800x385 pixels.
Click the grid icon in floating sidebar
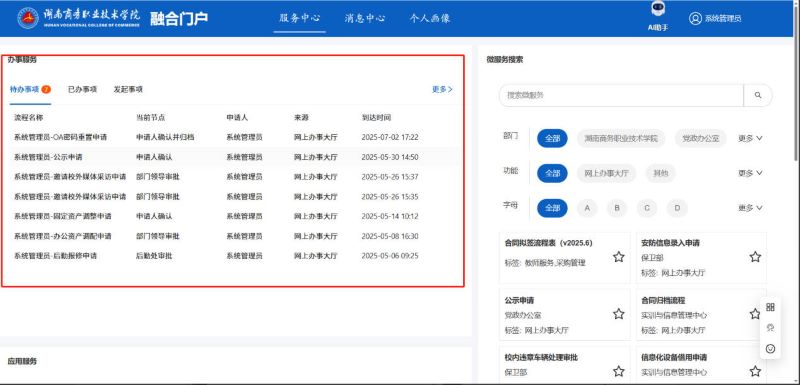(x=770, y=307)
